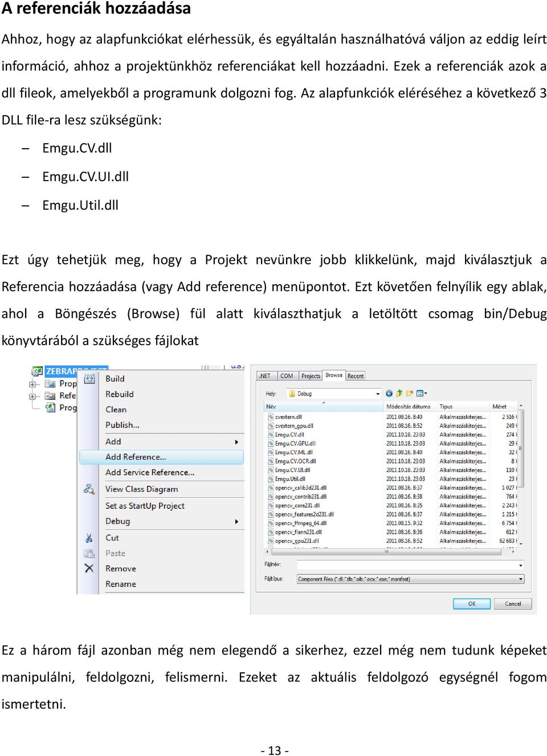The height and width of the screenshot is (756, 547).
Task: Select the ZEBRAPROJECT tree node
Action: pos(76,371)
